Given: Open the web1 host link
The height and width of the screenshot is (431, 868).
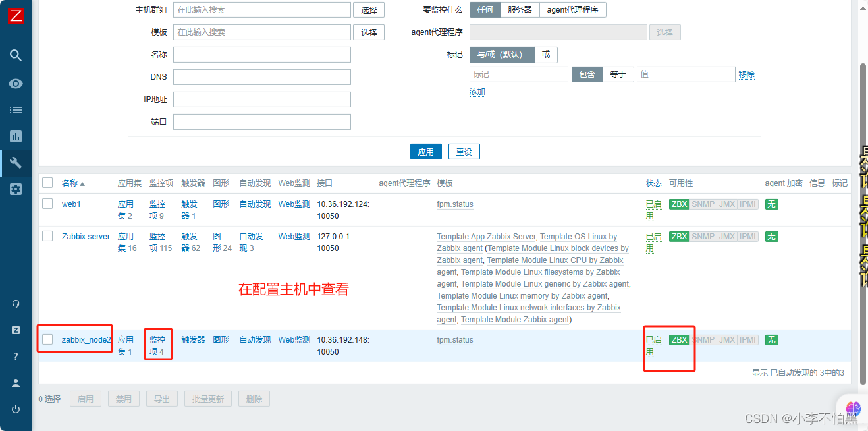Looking at the screenshot, I should point(71,204).
